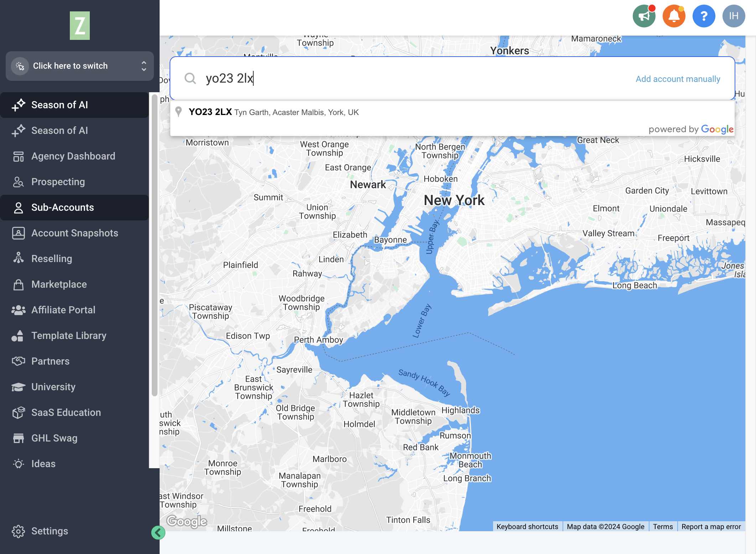
Task: Click the Google logo on the map
Action: (187, 521)
